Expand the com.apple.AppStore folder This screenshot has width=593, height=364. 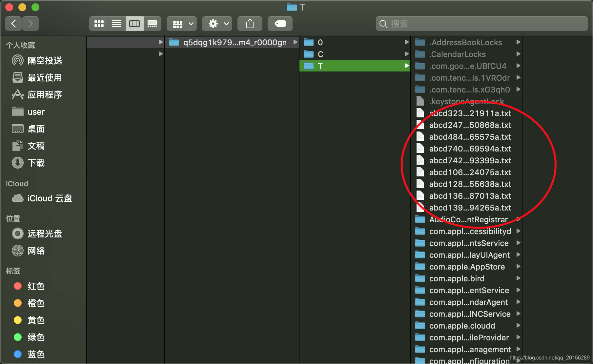(x=467, y=267)
